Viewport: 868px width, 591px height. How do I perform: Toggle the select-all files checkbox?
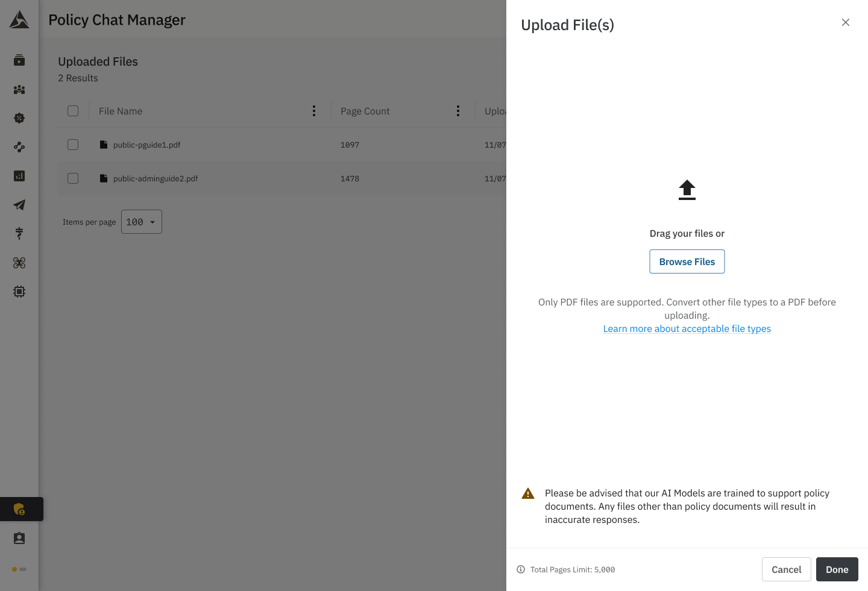coord(73,111)
